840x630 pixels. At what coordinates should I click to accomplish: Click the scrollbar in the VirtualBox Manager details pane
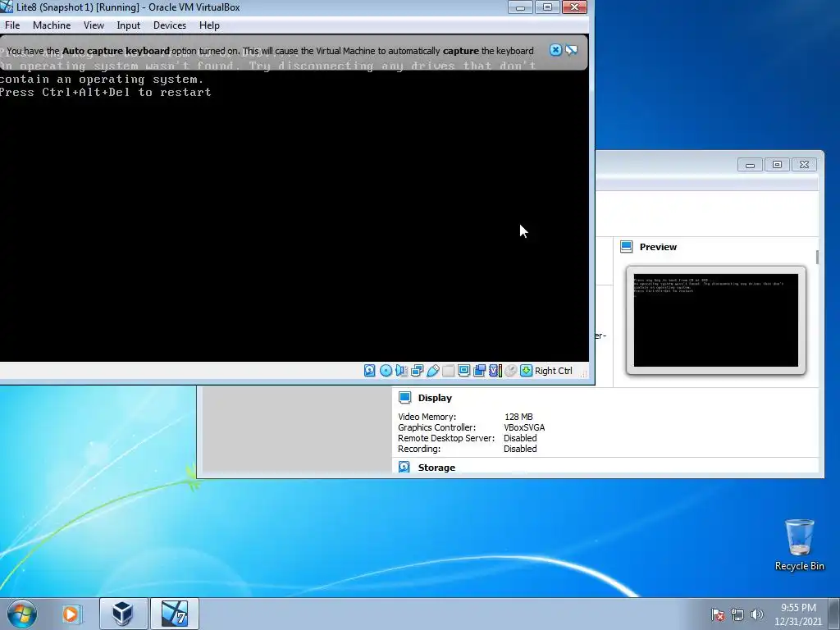(x=817, y=257)
